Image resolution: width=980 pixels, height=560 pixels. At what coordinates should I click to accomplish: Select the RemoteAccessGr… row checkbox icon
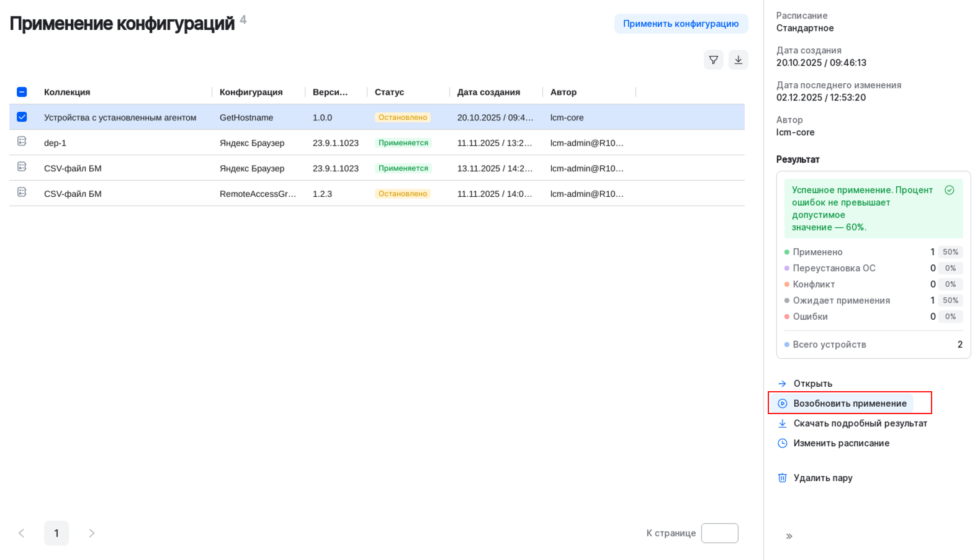click(x=22, y=192)
